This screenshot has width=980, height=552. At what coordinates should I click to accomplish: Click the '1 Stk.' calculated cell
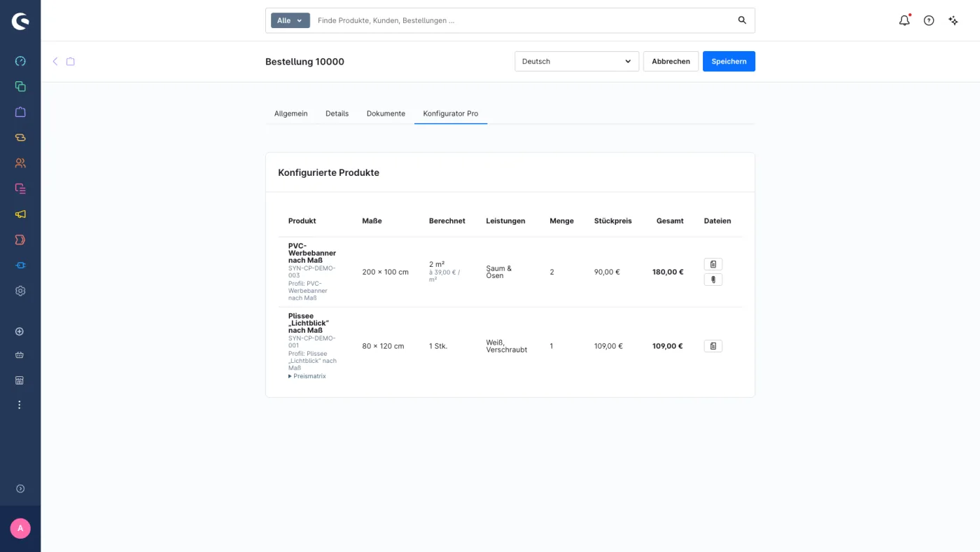438,346
